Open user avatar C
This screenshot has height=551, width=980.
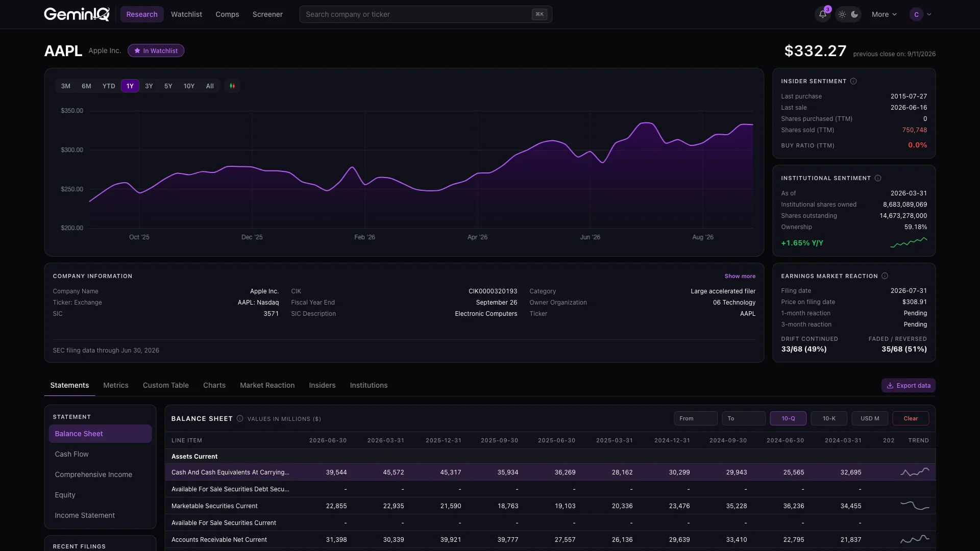click(916, 14)
